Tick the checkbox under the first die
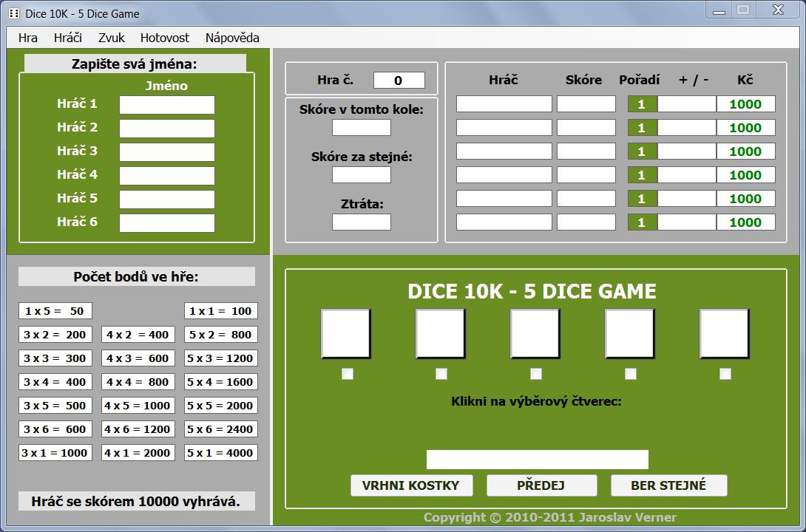Image resolution: width=806 pixels, height=532 pixels. pos(348,374)
